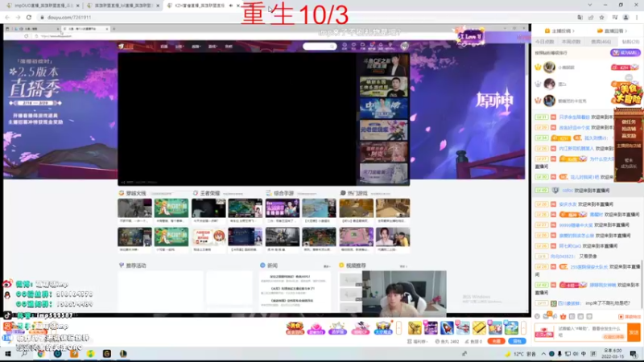This screenshot has width=644, height=362.
Task: Toggle the 弹幕特效 option above the chat box
Action: pos(630,316)
